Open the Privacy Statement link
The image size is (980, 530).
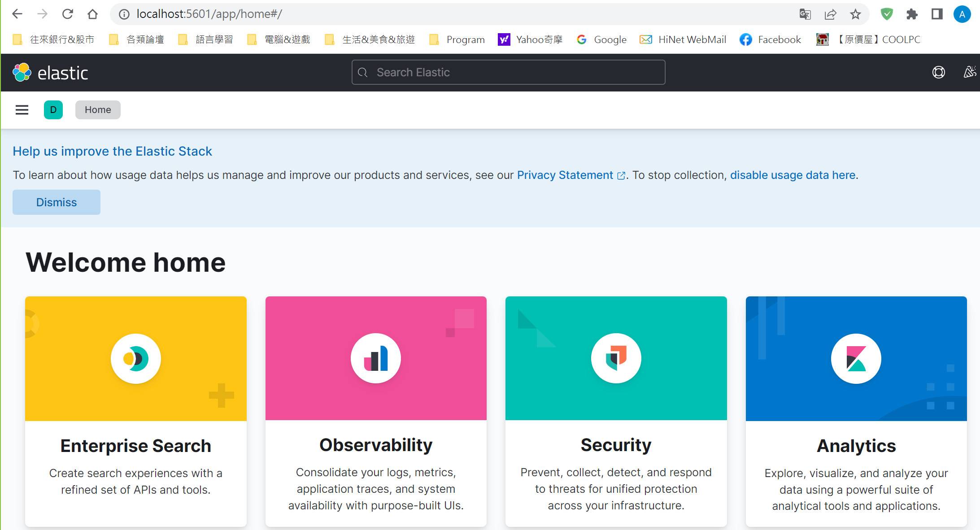point(571,175)
